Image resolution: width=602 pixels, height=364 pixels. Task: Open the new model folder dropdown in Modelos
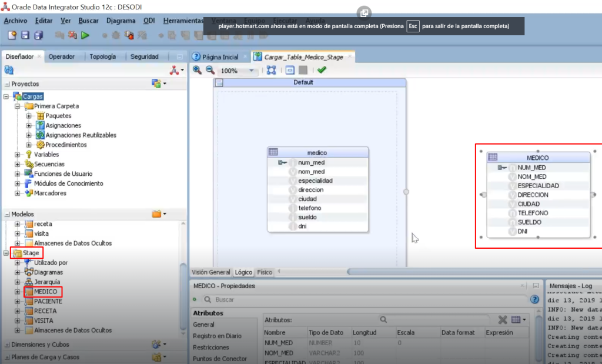coord(159,214)
